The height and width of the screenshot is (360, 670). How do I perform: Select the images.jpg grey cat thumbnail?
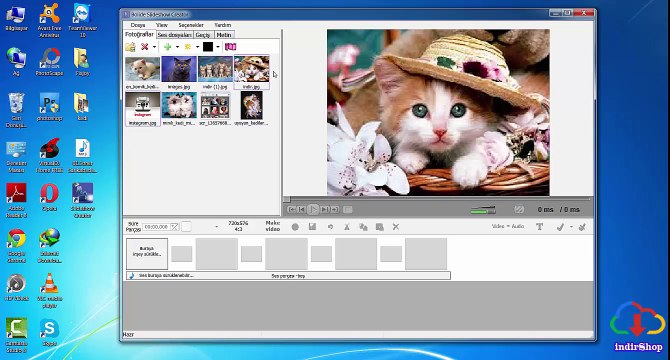pyautogui.click(x=179, y=69)
